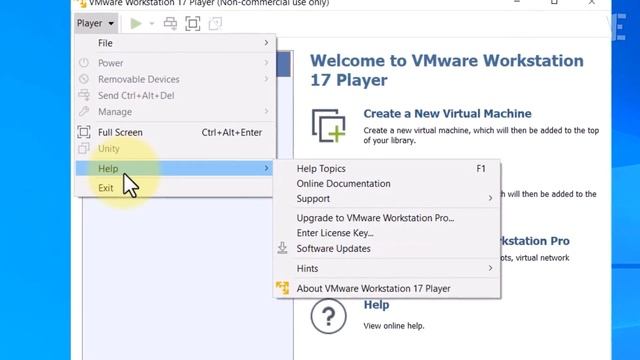Expand the Hints submenu arrow
This screenshot has height=360, width=640.
[490, 268]
